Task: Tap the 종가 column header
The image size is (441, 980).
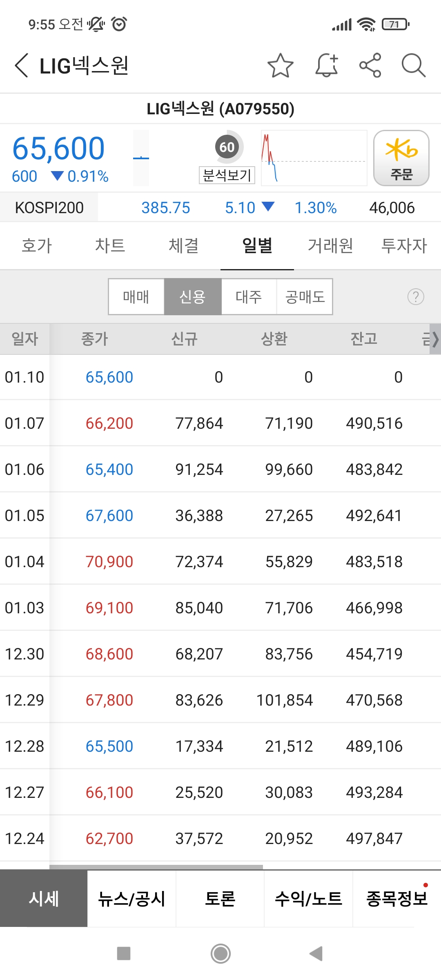Action: click(95, 339)
